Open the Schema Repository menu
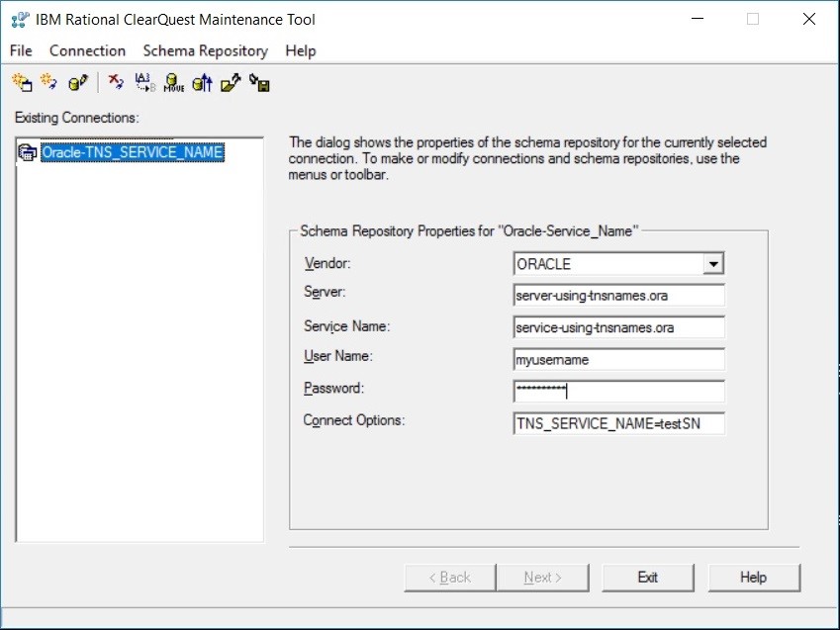 point(205,50)
